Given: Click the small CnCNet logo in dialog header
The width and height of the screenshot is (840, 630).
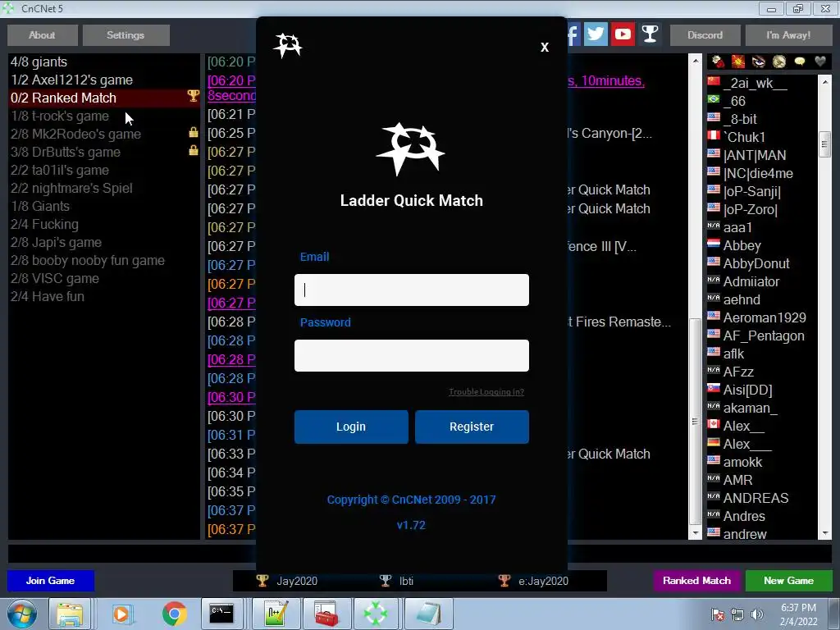Looking at the screenshot, I should click(288, 46).
